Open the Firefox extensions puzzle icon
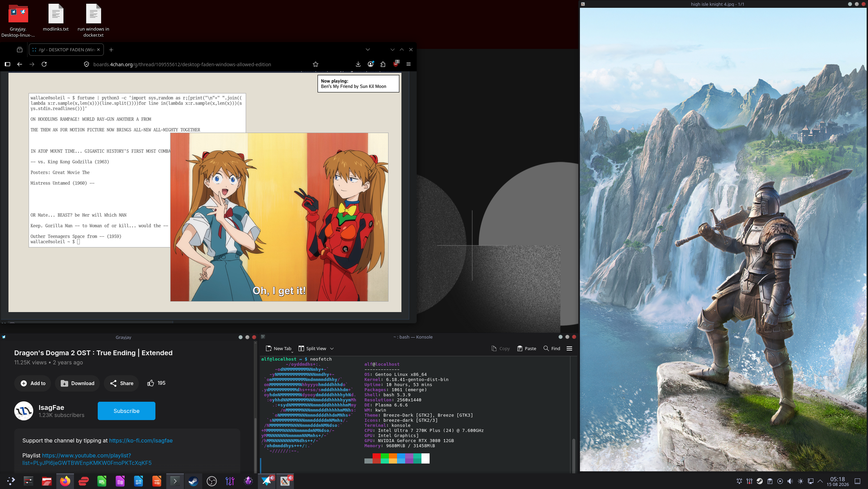Screen dimensions: 868x489 pyautogui.click(x=383, y=64)
